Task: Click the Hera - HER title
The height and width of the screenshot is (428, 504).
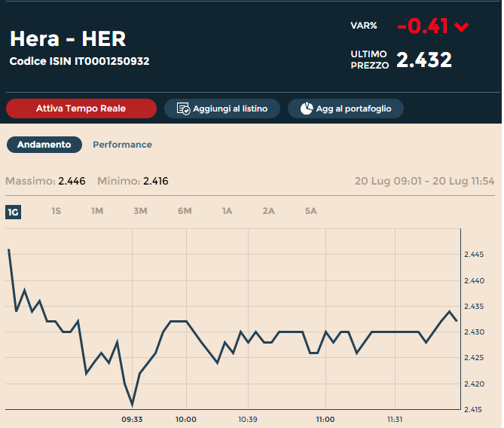Action: pyautogui.click(x=68, y=39)
